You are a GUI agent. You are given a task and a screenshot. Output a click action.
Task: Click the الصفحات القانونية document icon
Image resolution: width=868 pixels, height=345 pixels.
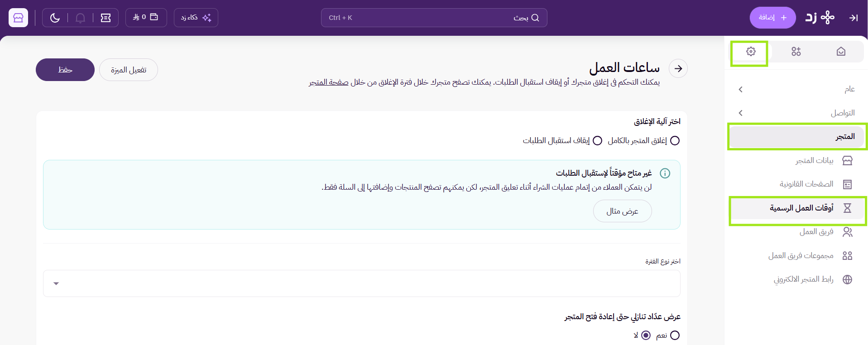tap(848, 184)
